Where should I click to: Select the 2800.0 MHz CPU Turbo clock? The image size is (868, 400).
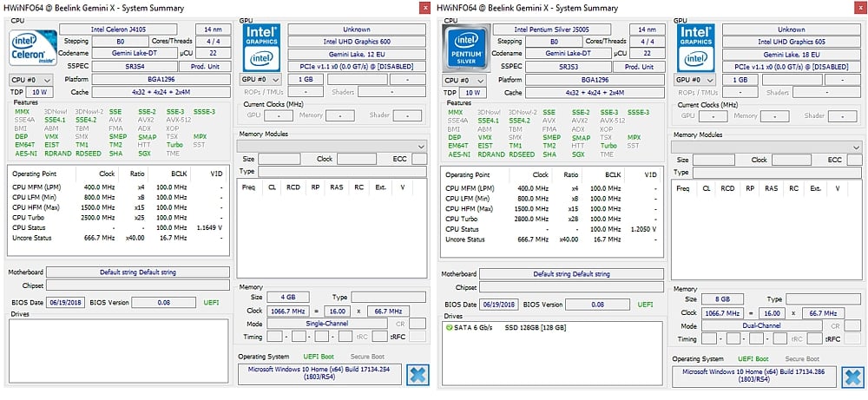point(533,219)
